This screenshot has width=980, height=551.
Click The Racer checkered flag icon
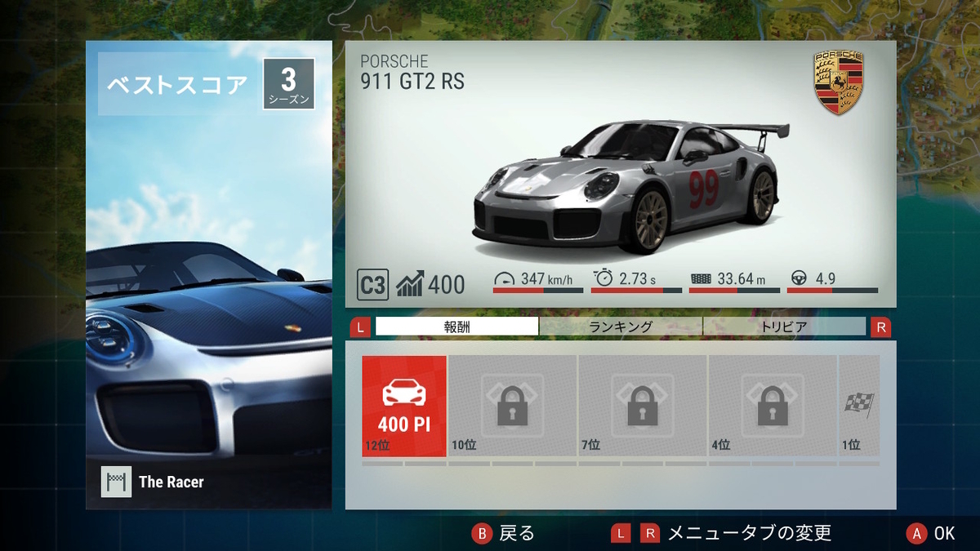tap(117, 482)
